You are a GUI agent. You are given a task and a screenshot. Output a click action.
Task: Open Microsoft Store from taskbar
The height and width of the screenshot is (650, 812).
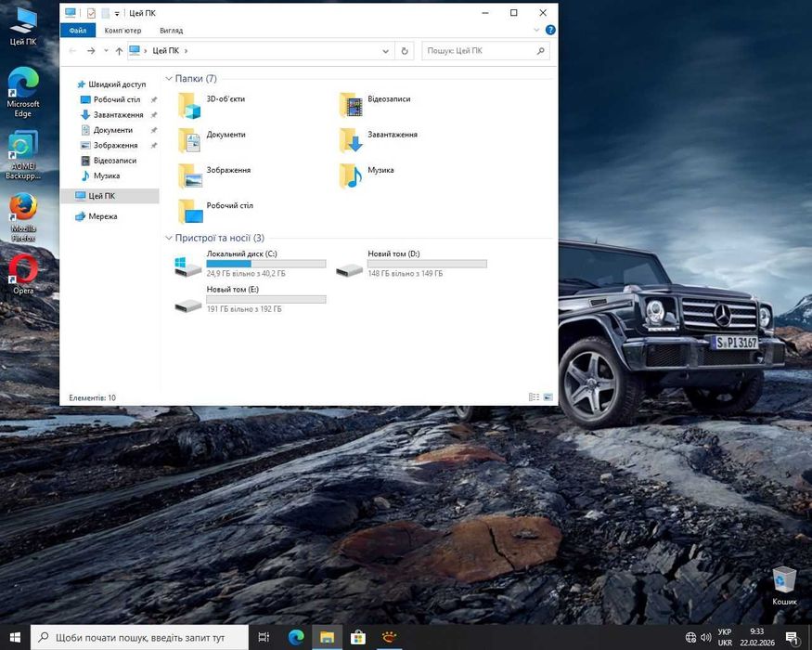(357, 637)
